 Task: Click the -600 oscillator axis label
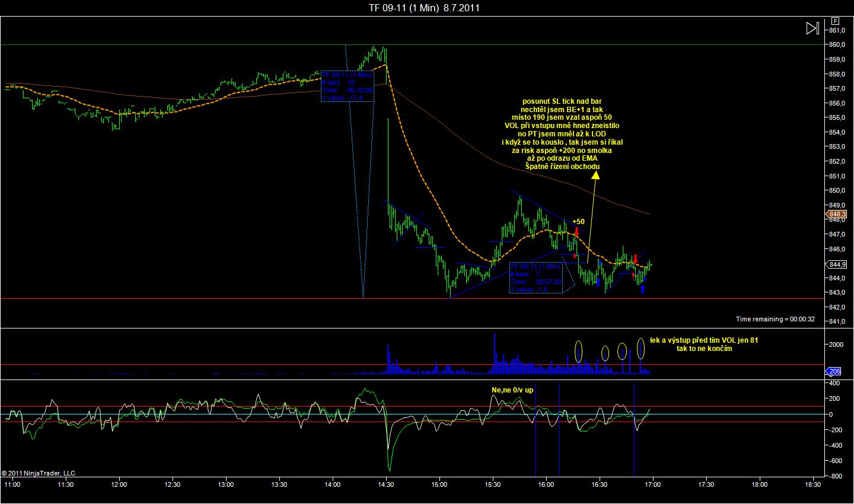[834, 460]
